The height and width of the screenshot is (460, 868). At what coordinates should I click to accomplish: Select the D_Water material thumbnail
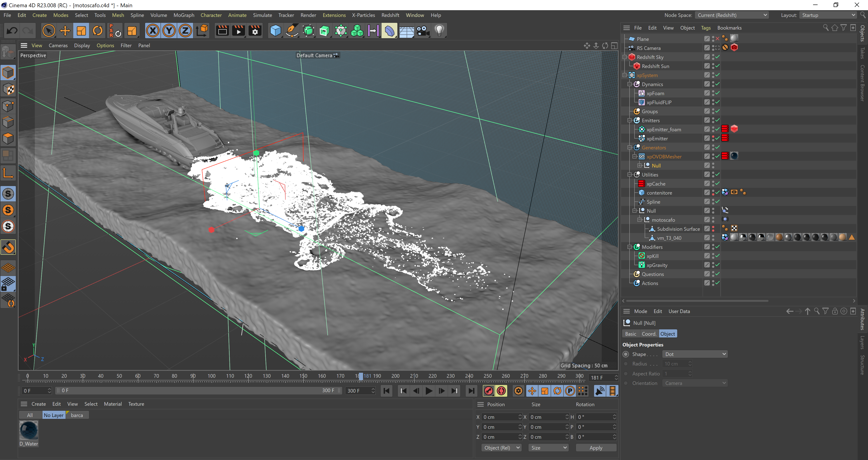tap(29, 430)
